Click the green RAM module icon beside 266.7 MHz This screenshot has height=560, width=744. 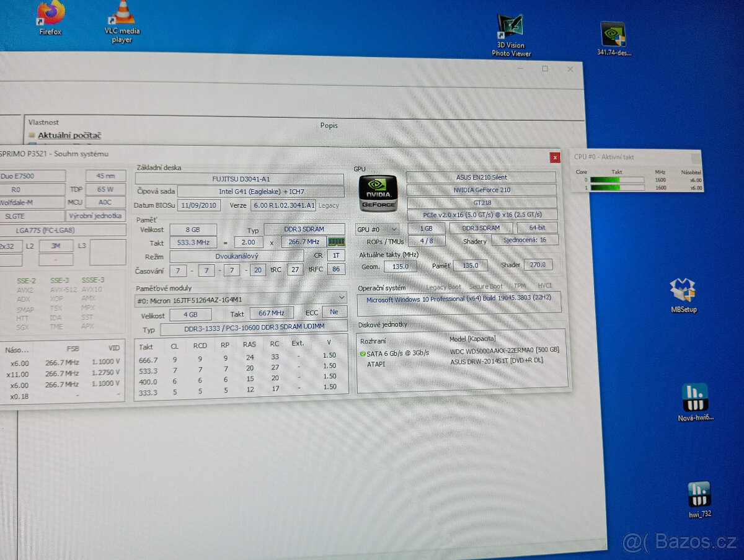pos(335,242)
